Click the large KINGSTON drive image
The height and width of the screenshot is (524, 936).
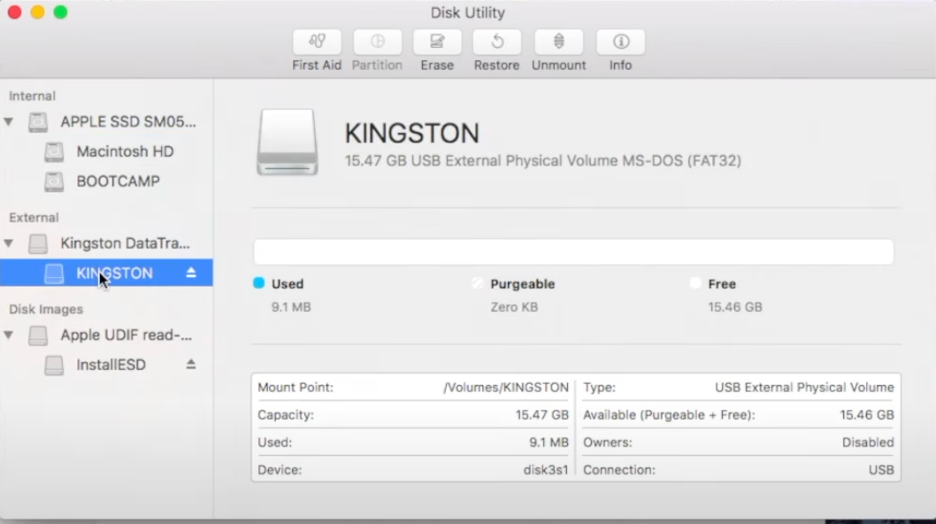pos(287,142)
